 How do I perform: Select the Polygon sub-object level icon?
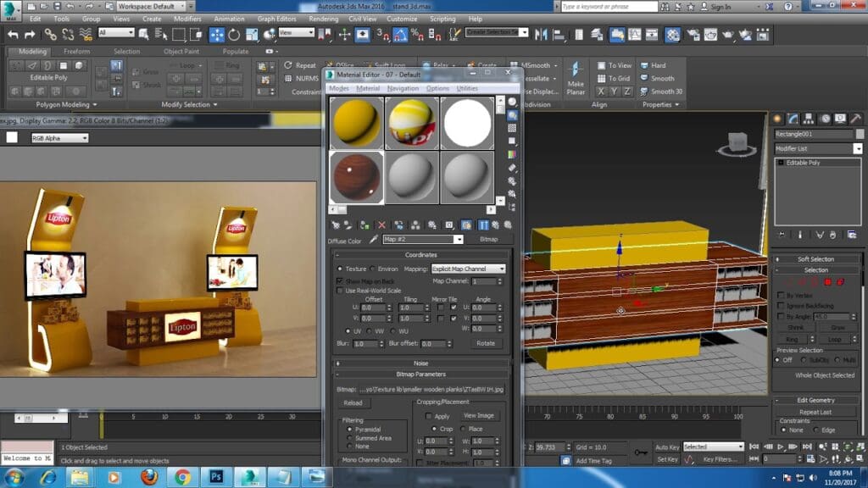[x=827, y=282]
